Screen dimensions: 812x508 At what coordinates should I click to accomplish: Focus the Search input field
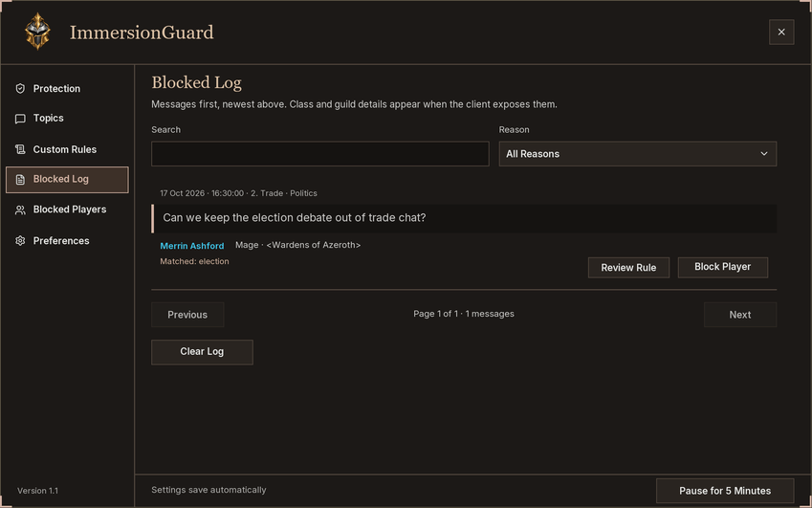pos(320,154)
